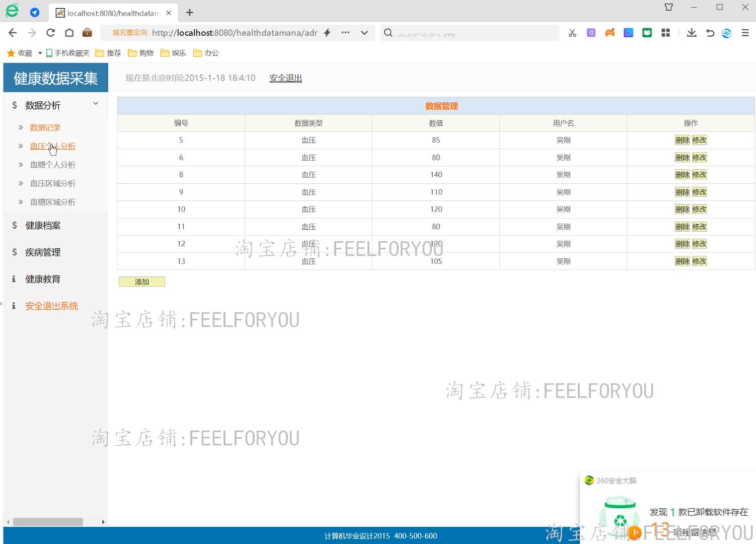
Task: Click the search magnifier icon
Action: [388, 33]
